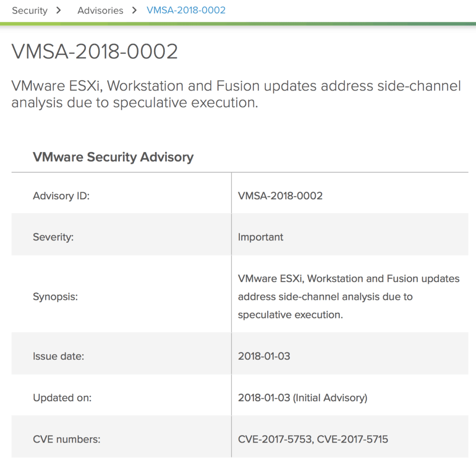Select the CVE numbers label
476x476 pixels.
[x=66, y=439]
